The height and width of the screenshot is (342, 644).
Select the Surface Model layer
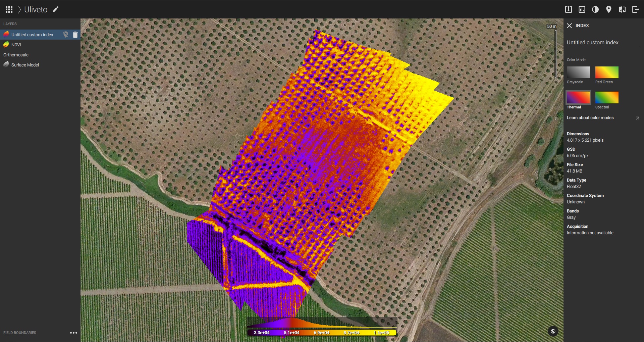[25, 65]
